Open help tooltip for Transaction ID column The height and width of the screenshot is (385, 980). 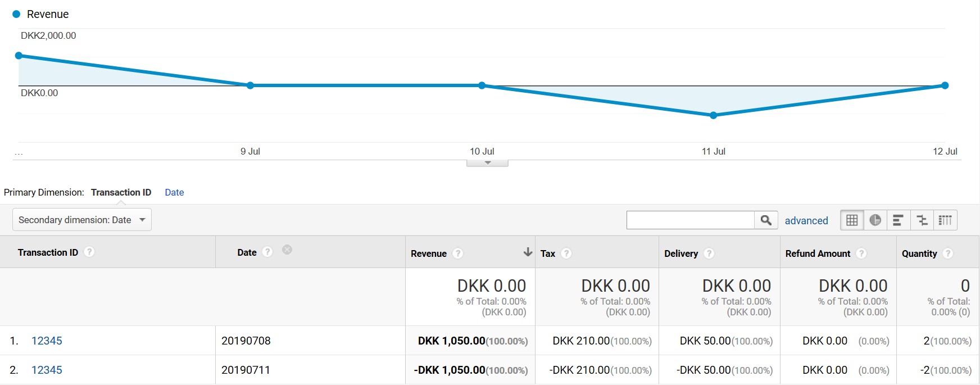[89, 252]
